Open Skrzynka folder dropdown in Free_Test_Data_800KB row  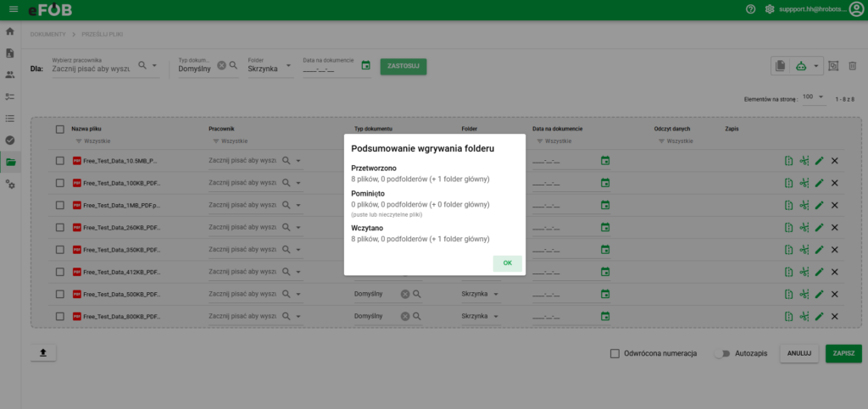(495, 316)
